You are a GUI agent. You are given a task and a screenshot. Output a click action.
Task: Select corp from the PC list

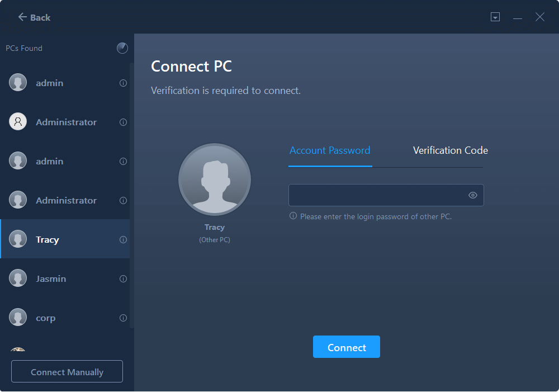(46, 318)
